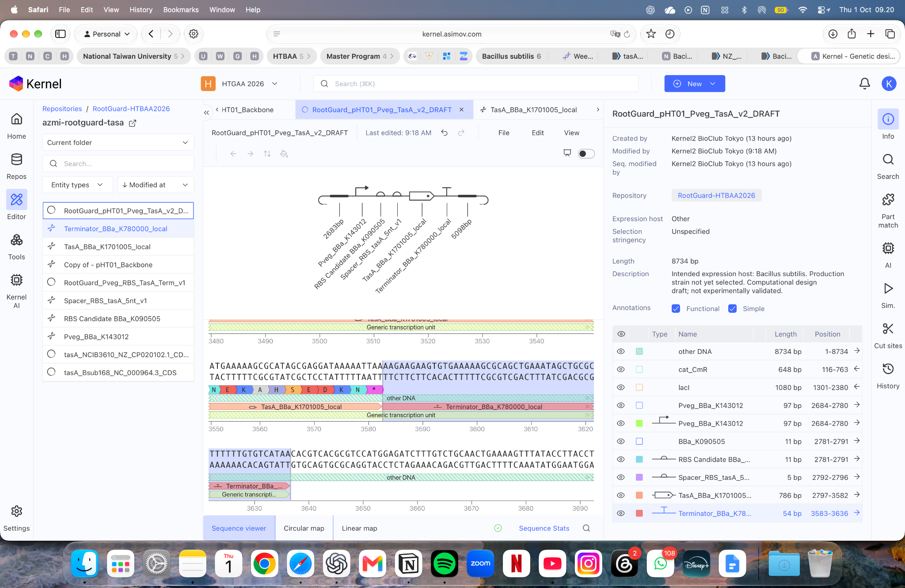Uncheck the Functional annotations checkbox
The image size is (905, 588).
tap(676, 308)
